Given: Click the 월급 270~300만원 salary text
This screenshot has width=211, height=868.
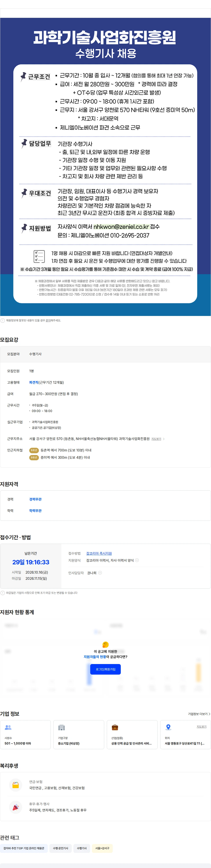Looking at the screenshot, I should click(53, 394).
